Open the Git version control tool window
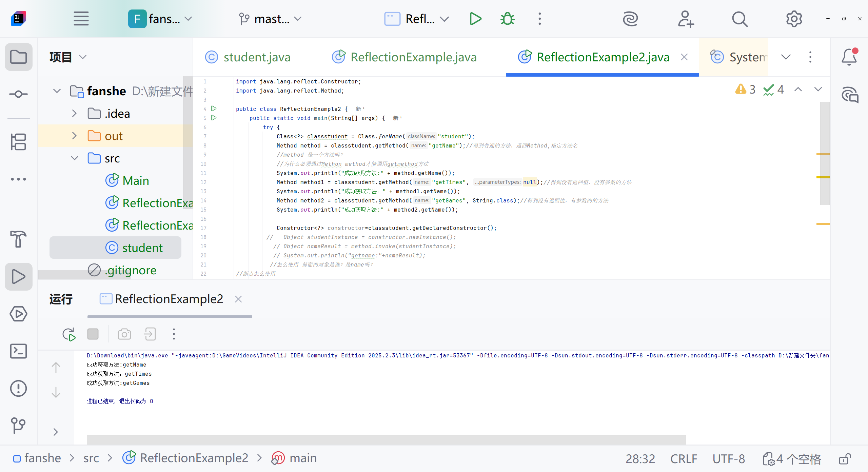 (18, 425)
